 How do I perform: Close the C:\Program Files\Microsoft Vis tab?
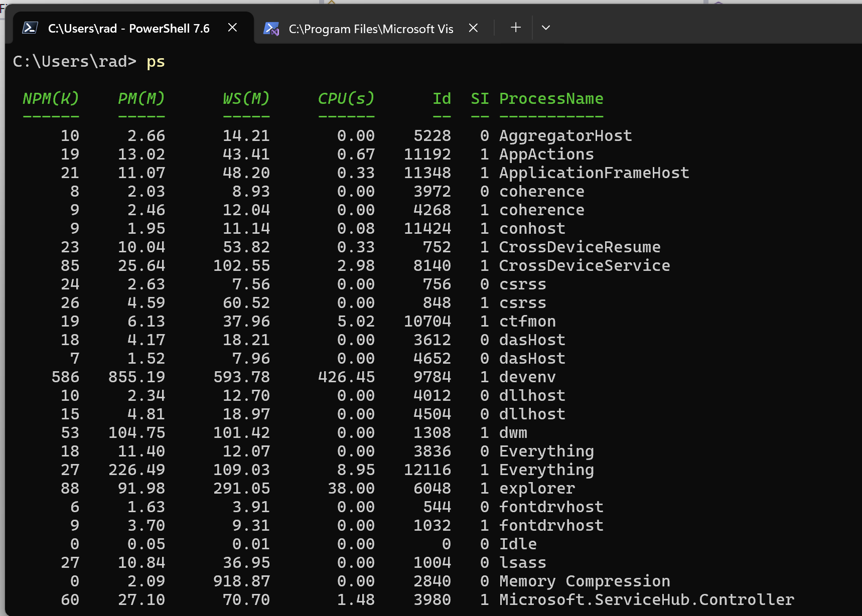pos(473,28)
